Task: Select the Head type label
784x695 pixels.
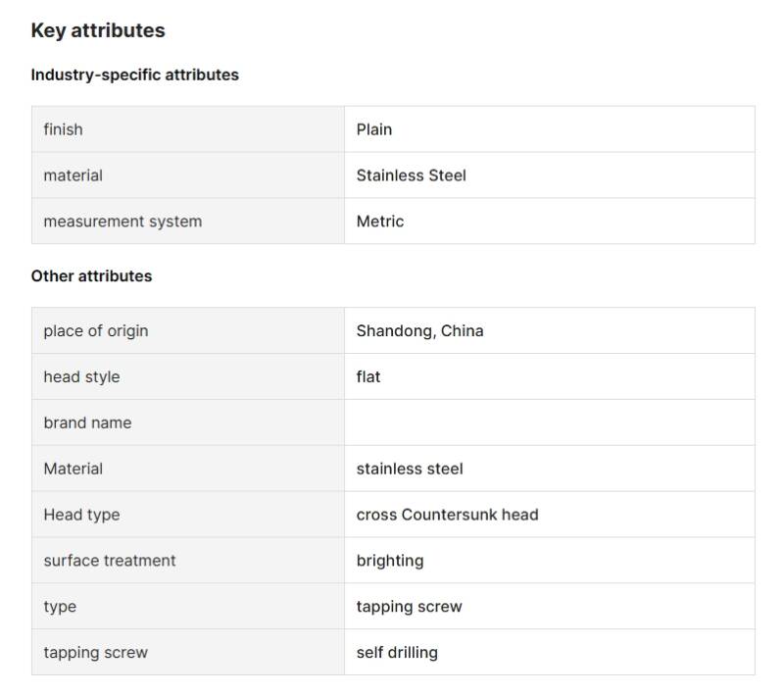Action: (81, 515)
